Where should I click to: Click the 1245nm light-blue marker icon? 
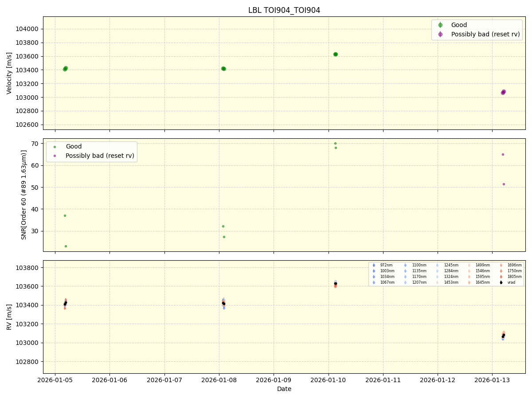point(437,265)
